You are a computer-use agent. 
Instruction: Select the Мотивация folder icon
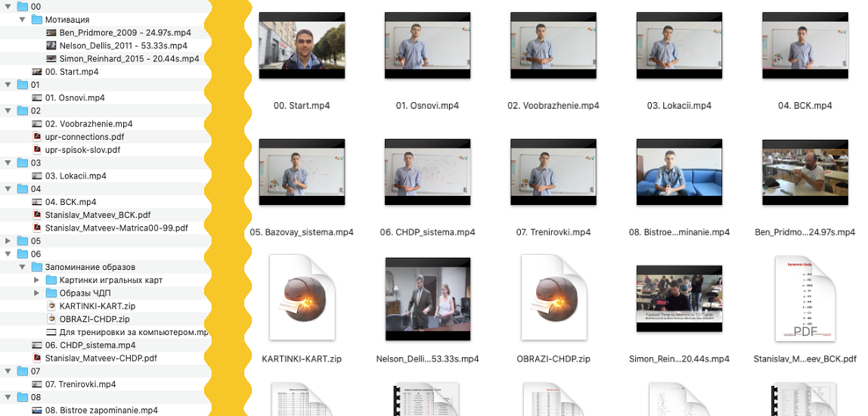pyautogui.click(x=36, y=20)
